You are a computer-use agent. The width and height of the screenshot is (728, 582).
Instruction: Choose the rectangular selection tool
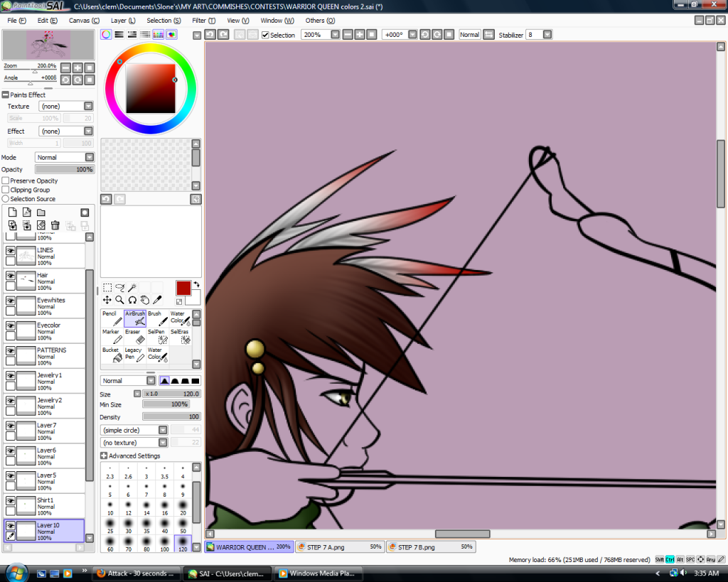[x=107, y=288]
